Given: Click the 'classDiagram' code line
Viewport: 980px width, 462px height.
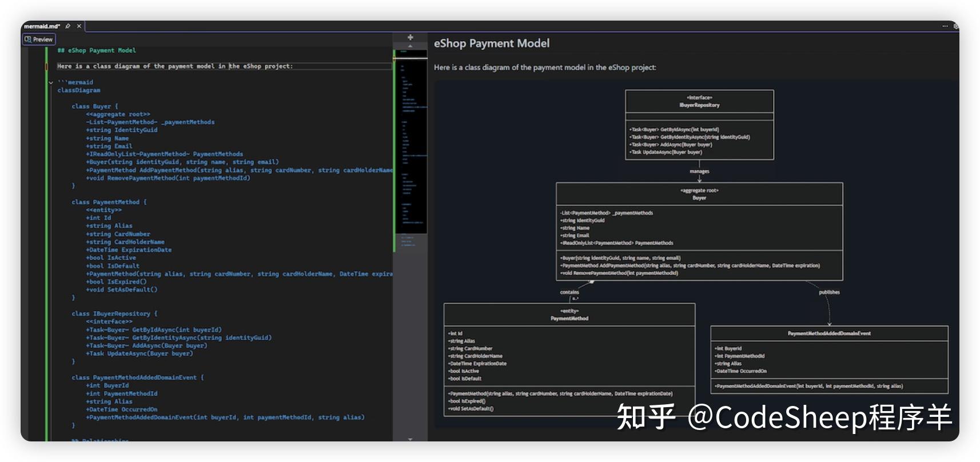Looking at the screenshot, I should coord(79,90).
